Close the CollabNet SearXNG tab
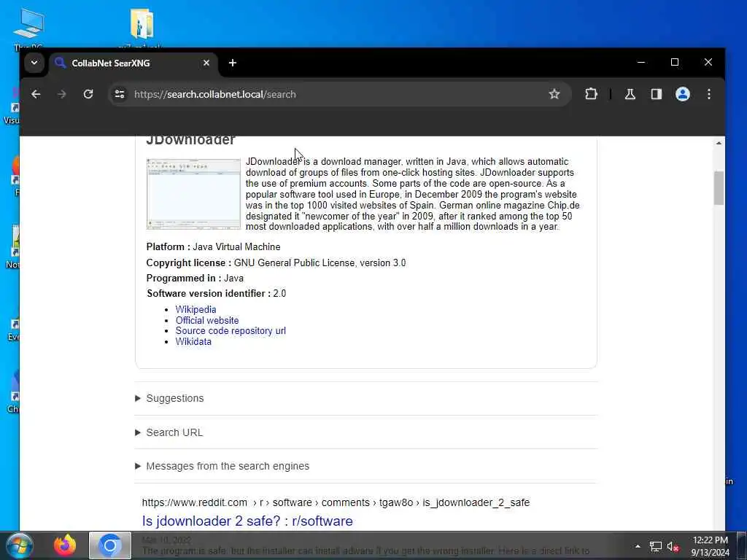 click(x=206, y=63)
